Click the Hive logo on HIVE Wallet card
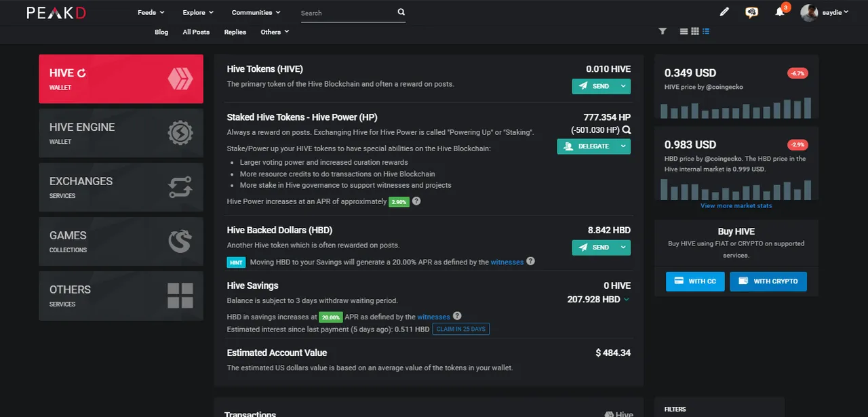868x417 pixels. [x=180, y=79]
